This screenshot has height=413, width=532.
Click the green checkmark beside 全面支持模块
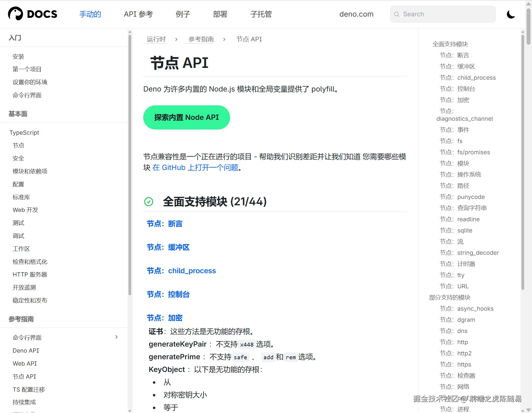coord(149,202)
